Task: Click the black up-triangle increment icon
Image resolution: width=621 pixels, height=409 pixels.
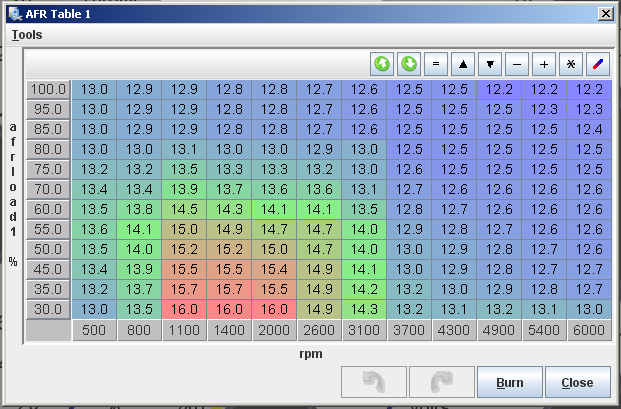Action: click(462, 63)
